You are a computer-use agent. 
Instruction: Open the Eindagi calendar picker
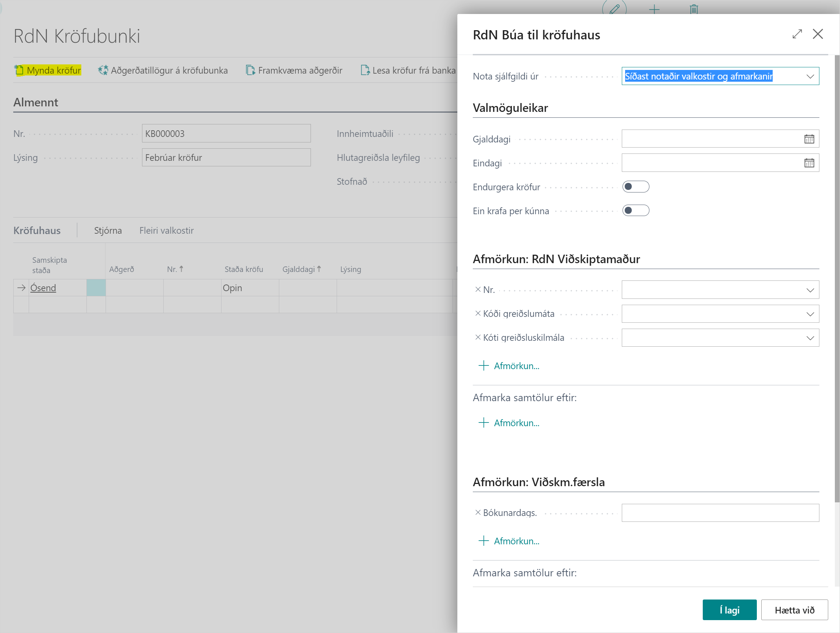(x=809, y=163)
